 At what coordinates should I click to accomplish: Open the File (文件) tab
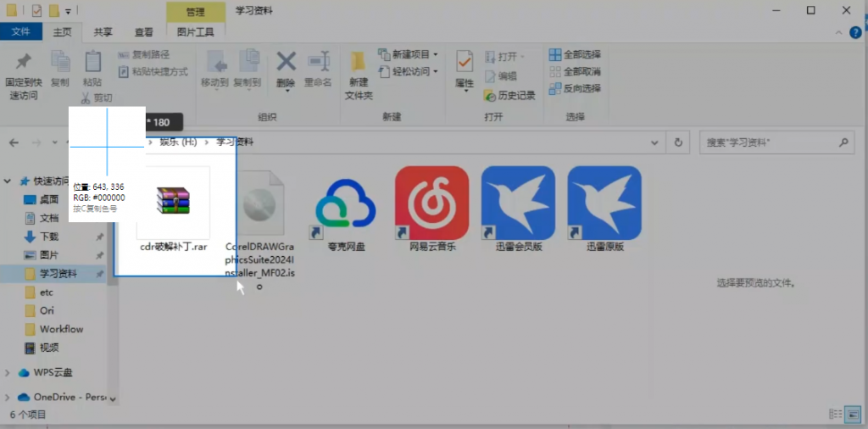[x=21, y=31]
